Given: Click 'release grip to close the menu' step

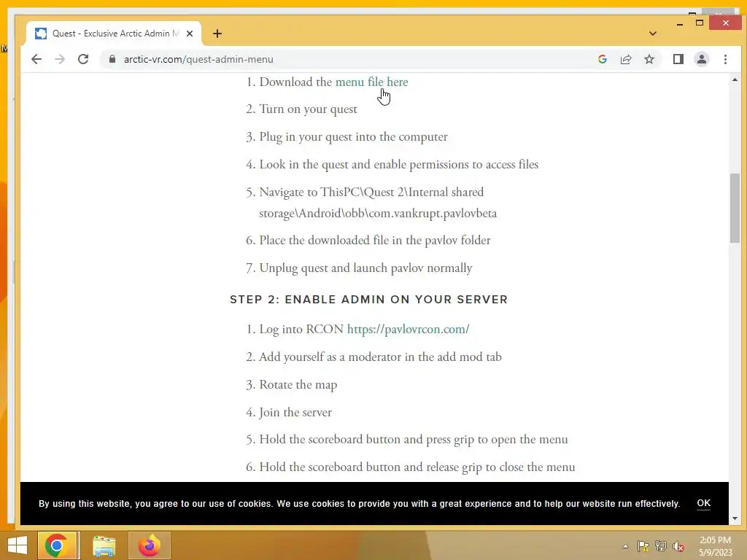Looking at the screenshot, I should pos(417,467).
